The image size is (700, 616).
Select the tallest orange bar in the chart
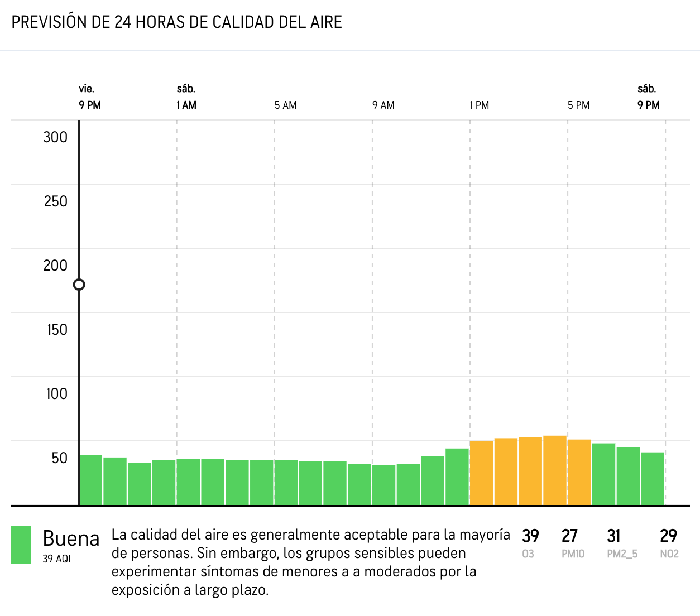click(555, 470)
